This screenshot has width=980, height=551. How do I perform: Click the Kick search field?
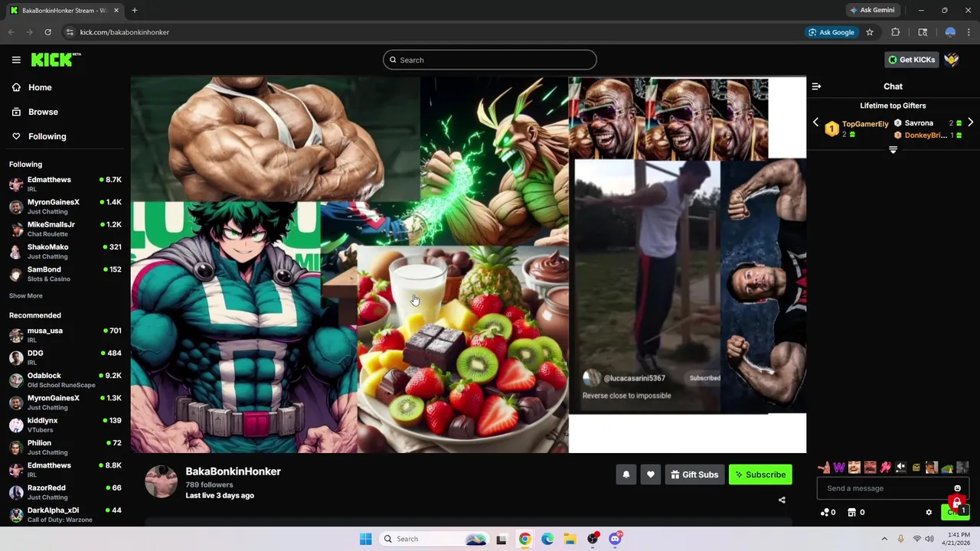(490, 60)
